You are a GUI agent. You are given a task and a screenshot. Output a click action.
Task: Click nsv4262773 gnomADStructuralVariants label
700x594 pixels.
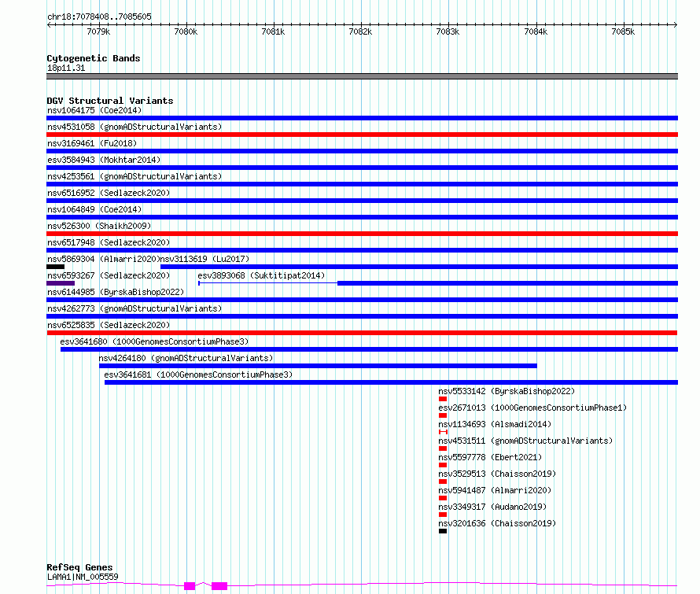(134, 308)
